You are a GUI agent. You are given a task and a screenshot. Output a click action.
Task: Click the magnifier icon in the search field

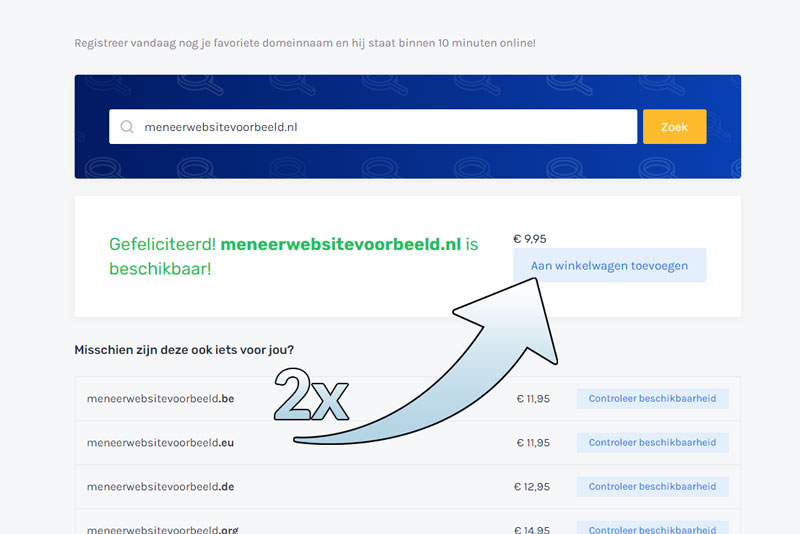(x=127, y=127)
